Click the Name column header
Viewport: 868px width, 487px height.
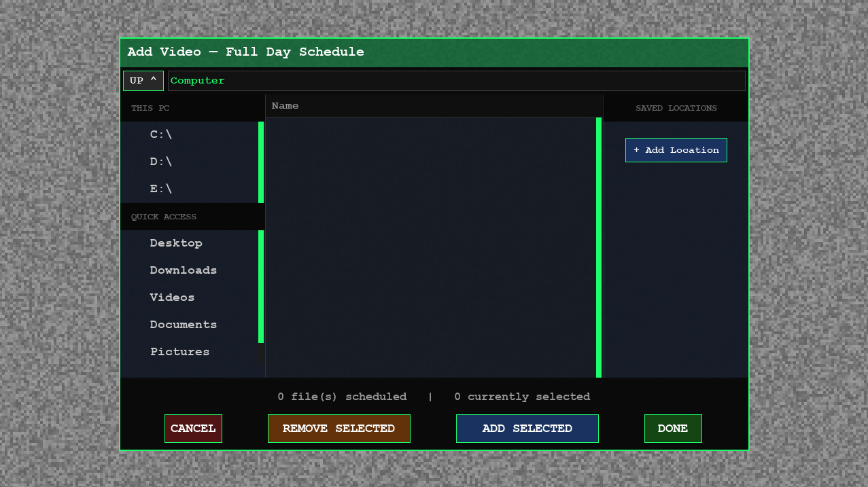(x=434, y=106)
